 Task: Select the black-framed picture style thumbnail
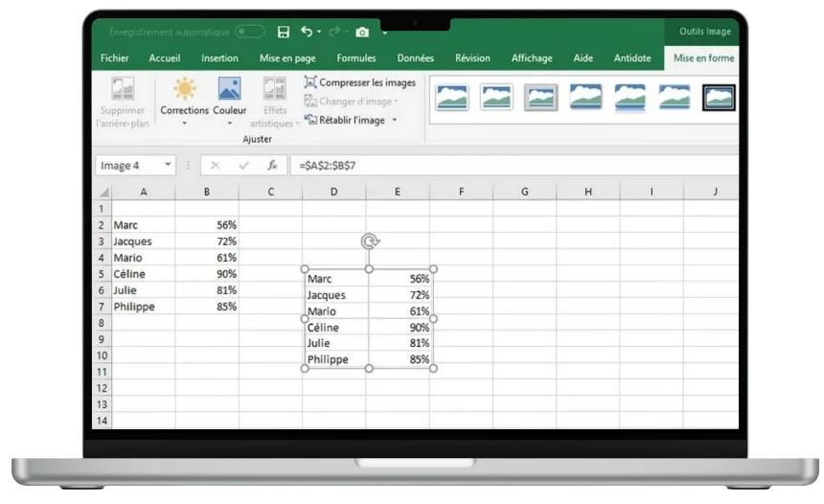718,97
